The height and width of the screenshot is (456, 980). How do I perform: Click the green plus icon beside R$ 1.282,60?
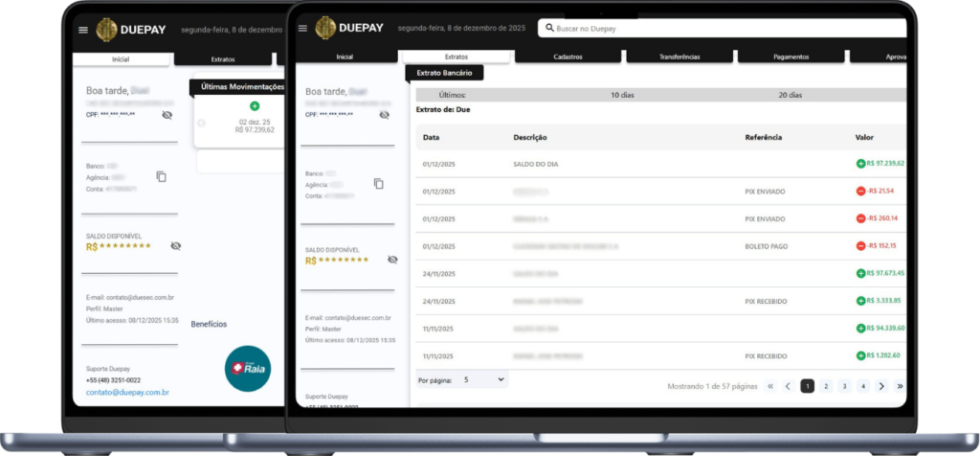pos(860,356)
